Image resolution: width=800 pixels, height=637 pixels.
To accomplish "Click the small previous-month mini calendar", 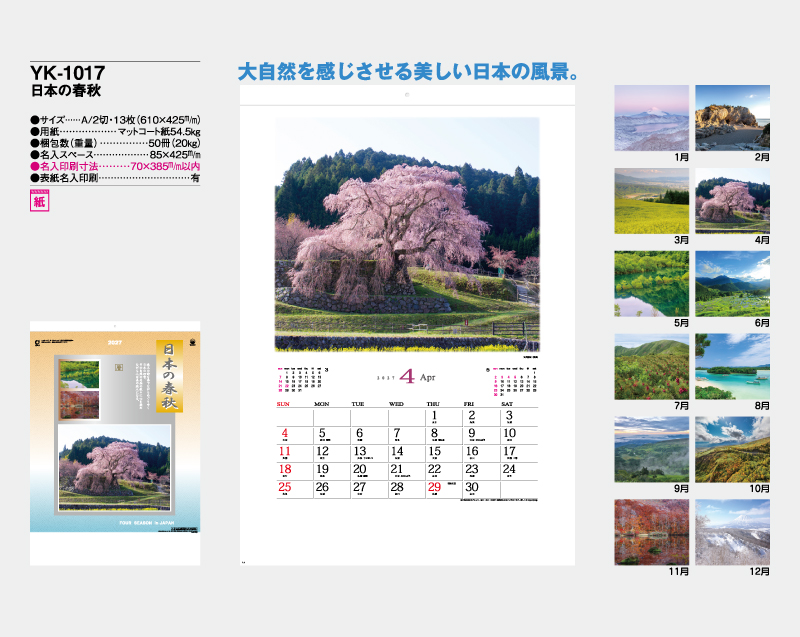I will pos(303,379).
